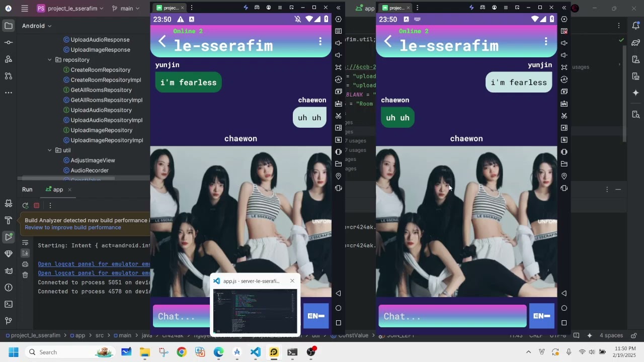Viewport: 644px width, 362px height.
Task: Rerun the app in Run panel
Action: point(25,205)
